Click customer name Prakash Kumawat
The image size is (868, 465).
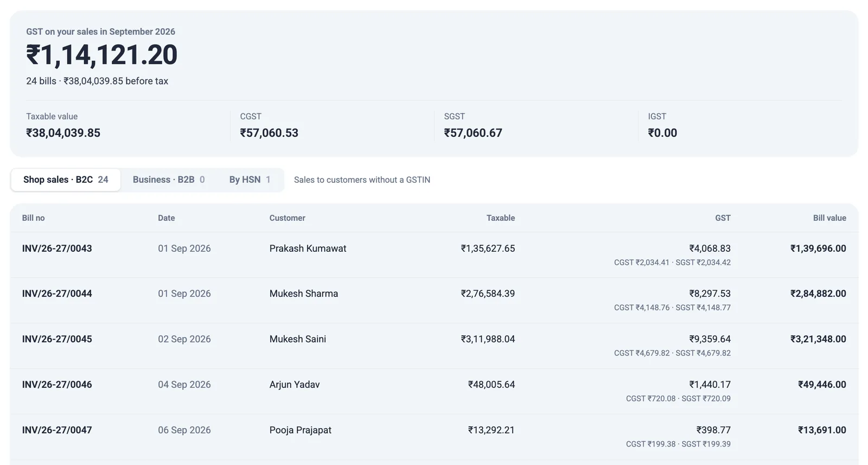(x=308, y=249)
